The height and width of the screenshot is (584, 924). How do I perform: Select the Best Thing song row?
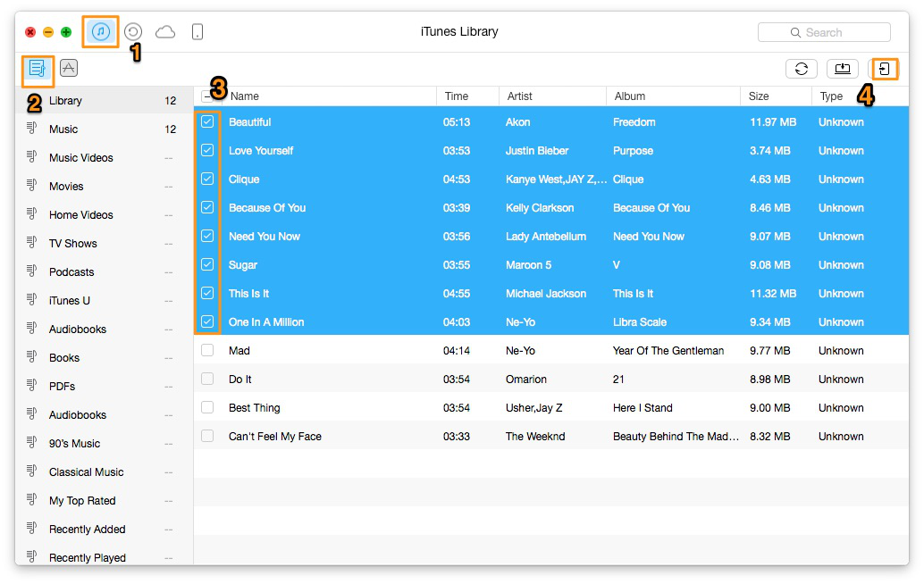pos(551,407)
